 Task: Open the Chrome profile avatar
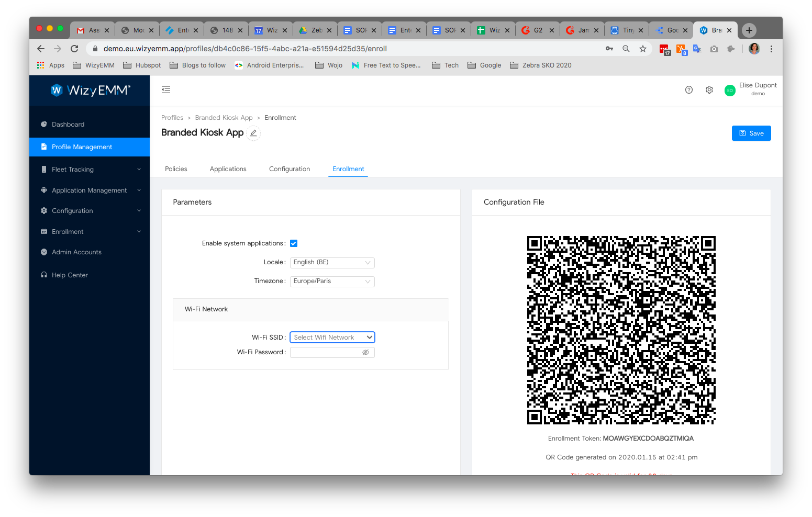click(754, 49)
